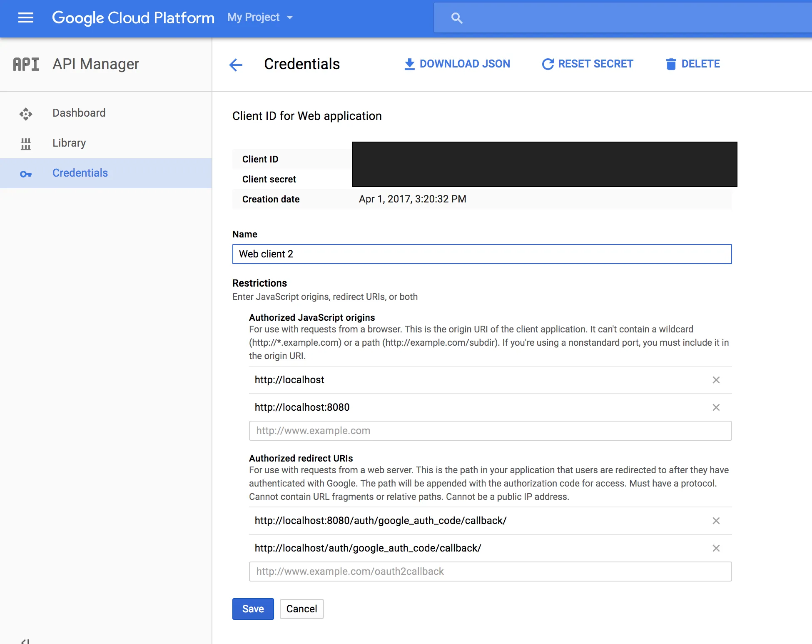Open the Library sidebar item

coord(69,143)
